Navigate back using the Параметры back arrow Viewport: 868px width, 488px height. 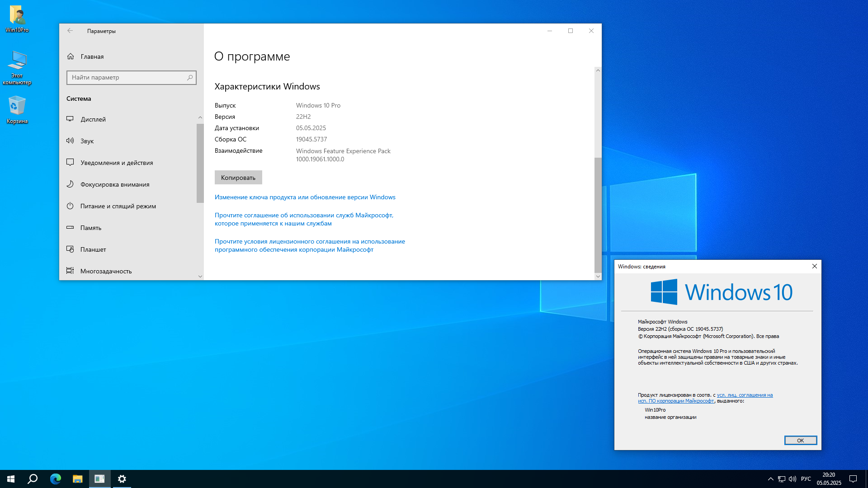[x=70, y=31]
